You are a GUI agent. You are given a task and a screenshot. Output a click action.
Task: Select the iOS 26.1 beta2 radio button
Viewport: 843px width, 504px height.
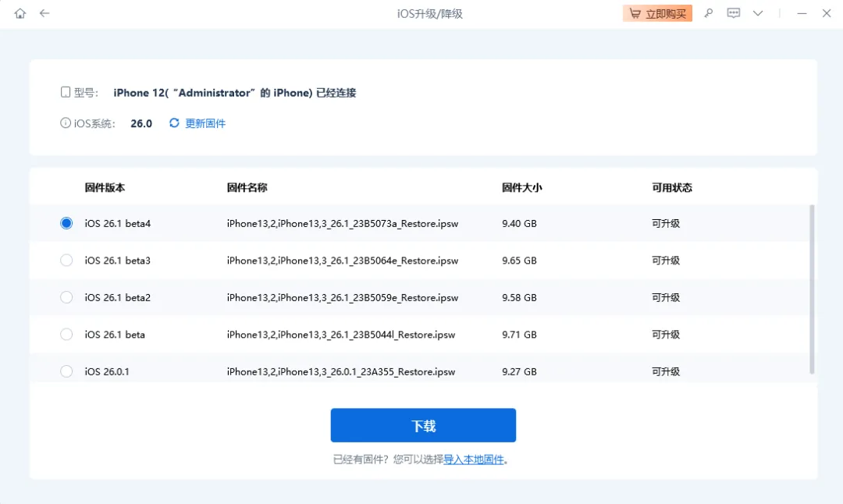(x=66, y=297)
